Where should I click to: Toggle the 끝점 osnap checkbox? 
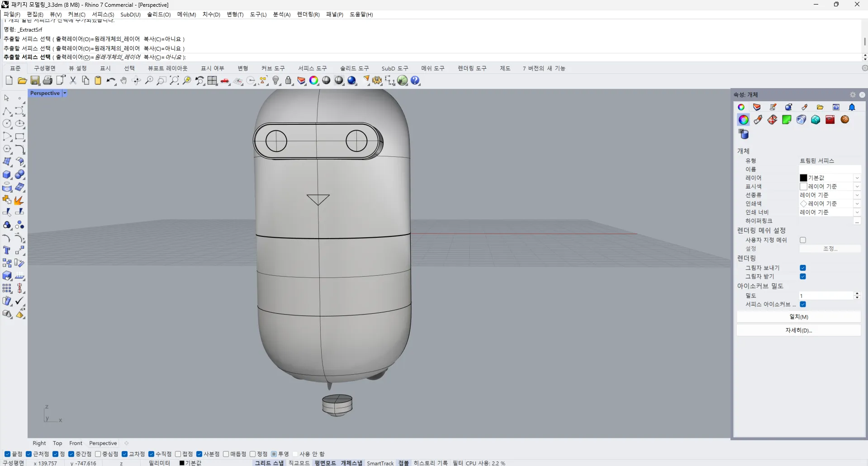click(x=7, y=454)
